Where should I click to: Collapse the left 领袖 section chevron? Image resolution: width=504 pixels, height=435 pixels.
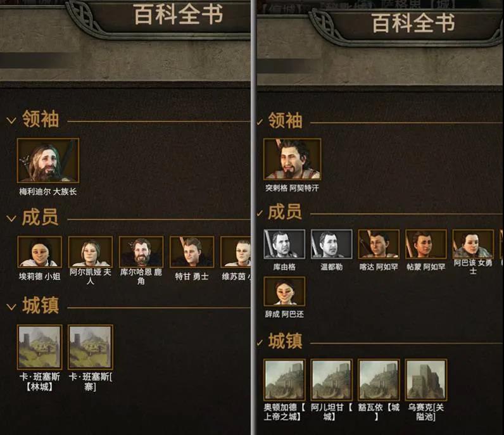pyautogui.click(x=11, y=120)
